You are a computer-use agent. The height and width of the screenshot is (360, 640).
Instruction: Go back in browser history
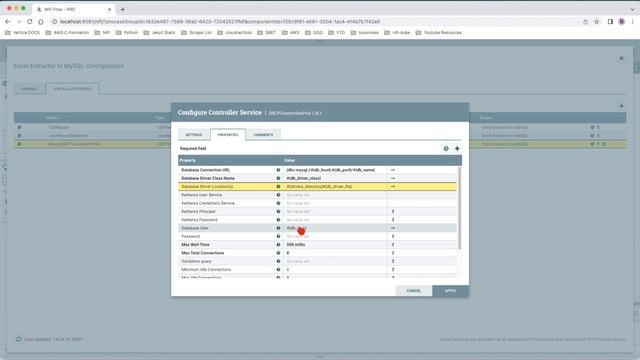(x=8, y=22)
